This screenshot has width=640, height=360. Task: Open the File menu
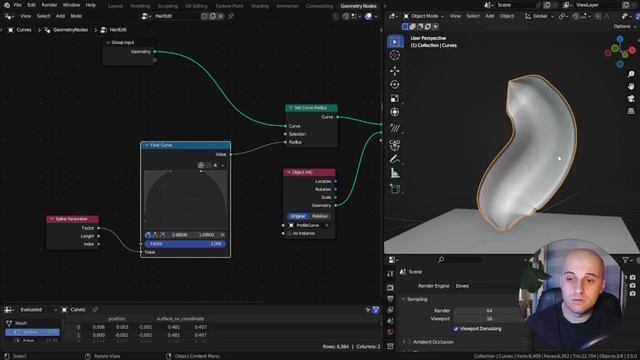coord(18,5)
